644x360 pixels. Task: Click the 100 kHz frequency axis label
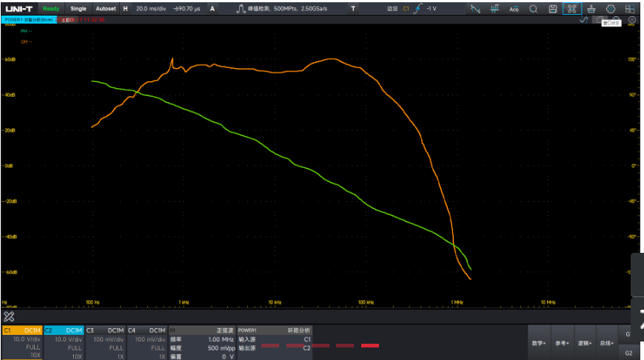(x=366, y=302)
